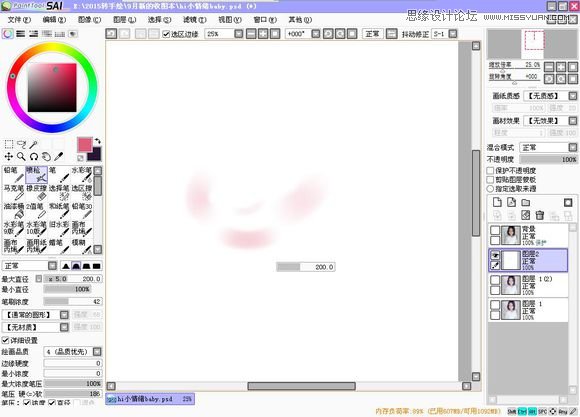Click the pink foreground color swatch

pyautogui.click(x=85, y=144)
